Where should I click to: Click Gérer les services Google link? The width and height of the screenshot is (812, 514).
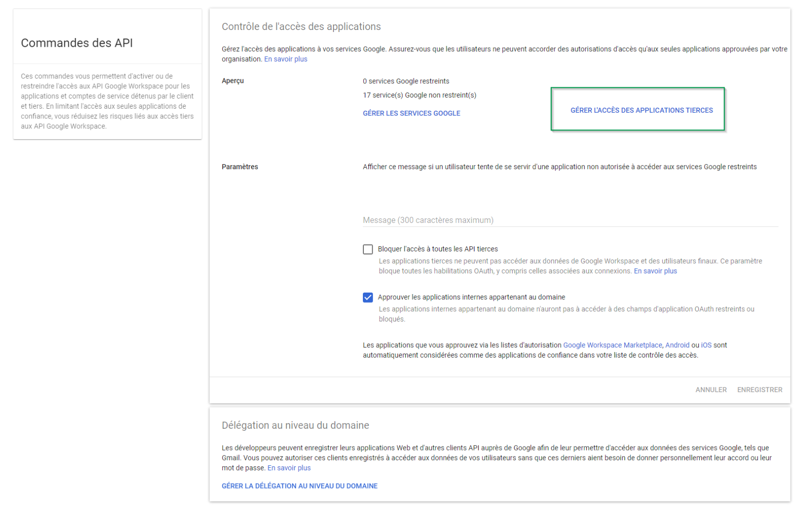411,113
